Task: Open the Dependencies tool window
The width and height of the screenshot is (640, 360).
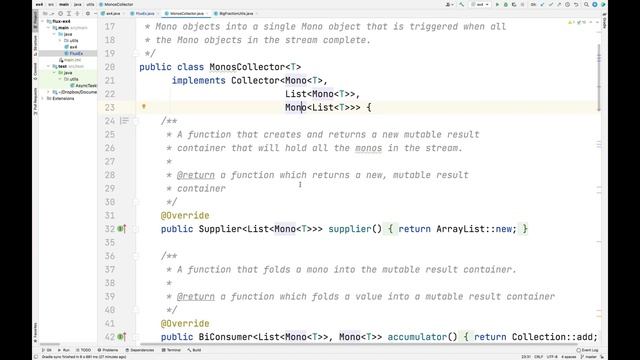Action: tap(140, 350)
